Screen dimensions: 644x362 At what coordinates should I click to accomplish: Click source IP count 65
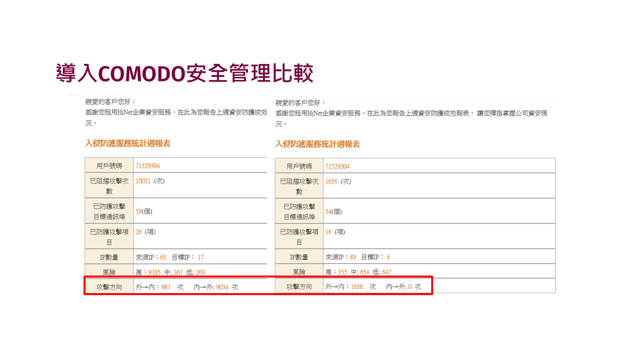tap(163, 257)
